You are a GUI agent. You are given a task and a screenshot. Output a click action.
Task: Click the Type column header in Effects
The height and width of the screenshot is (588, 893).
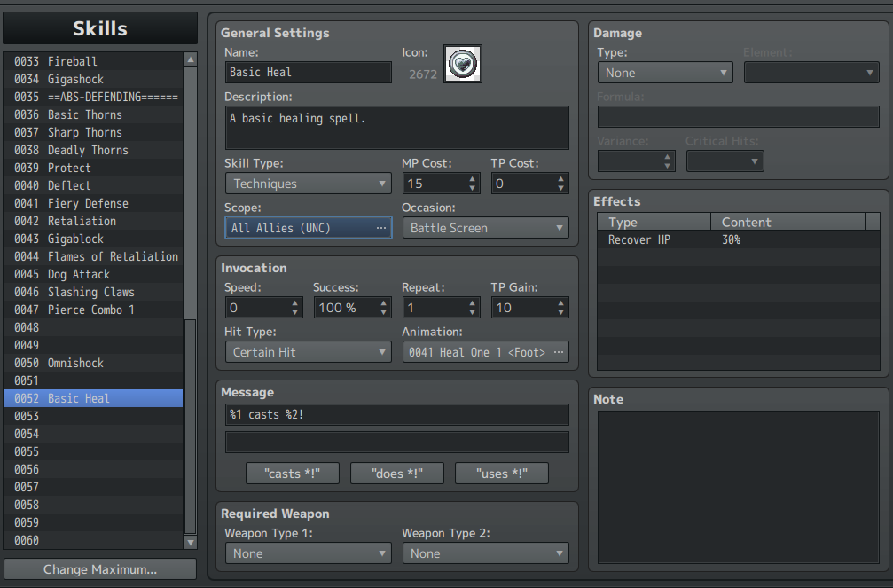pyautogui.click(x=654, y=222)
